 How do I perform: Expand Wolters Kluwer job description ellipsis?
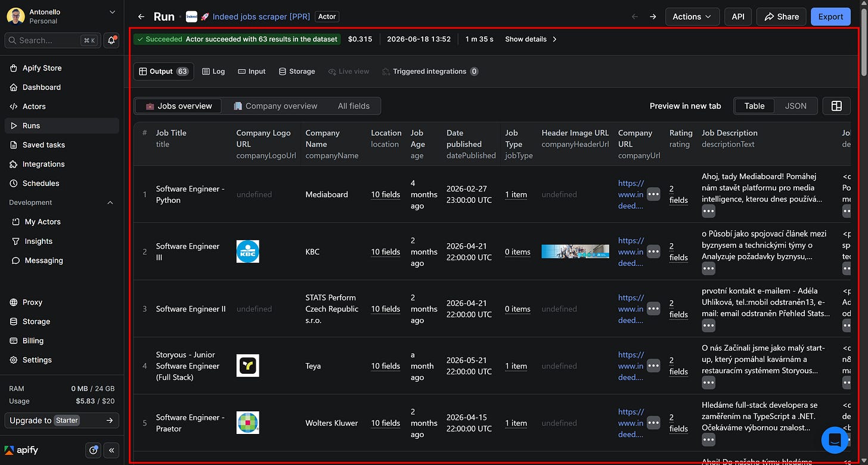click(708, 439)
